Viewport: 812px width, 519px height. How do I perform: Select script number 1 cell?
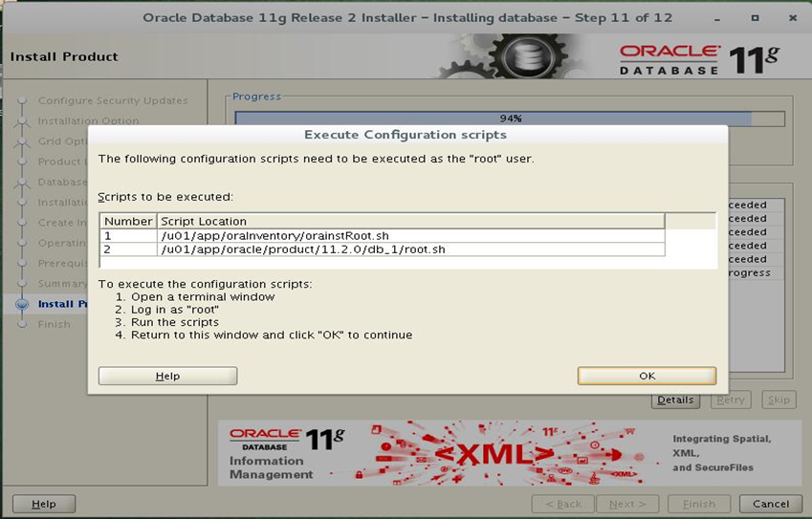coord(128,235)
